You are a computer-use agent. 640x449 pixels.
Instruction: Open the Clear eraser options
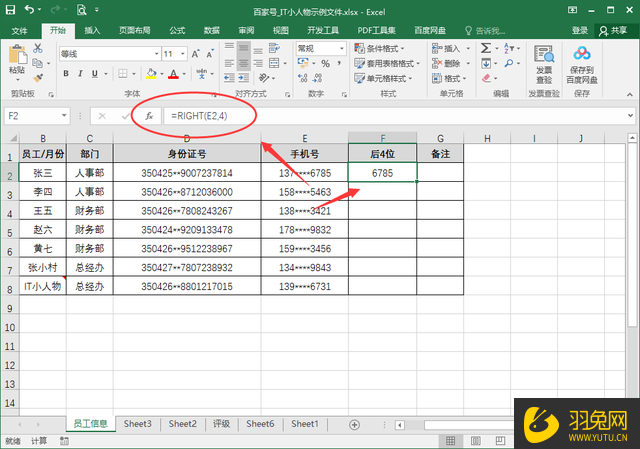pos(486,78)
